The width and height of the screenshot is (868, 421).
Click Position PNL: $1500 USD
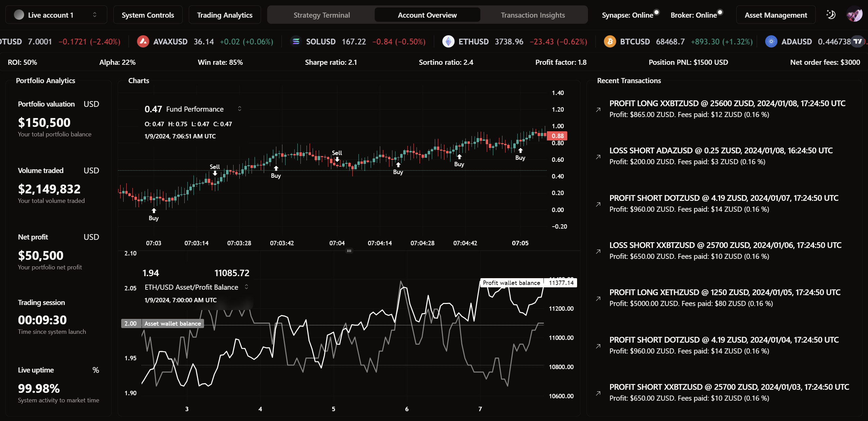coord(688,62)
